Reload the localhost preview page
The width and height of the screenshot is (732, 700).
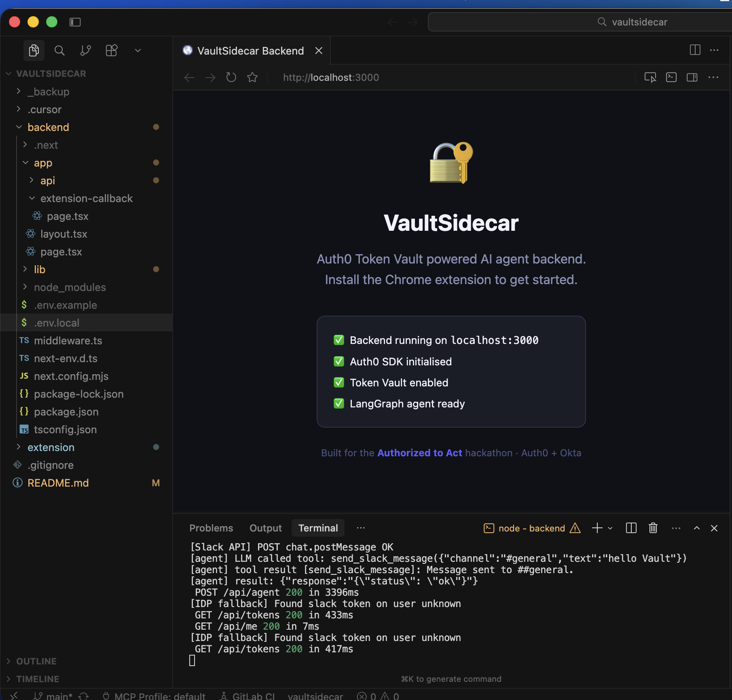[x=231, y=77]
